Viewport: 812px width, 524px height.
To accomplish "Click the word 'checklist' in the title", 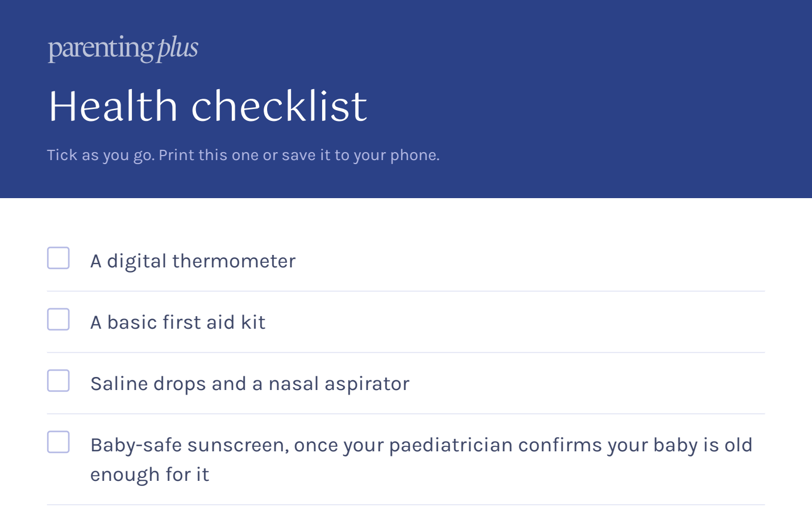I will coord(280,106).
